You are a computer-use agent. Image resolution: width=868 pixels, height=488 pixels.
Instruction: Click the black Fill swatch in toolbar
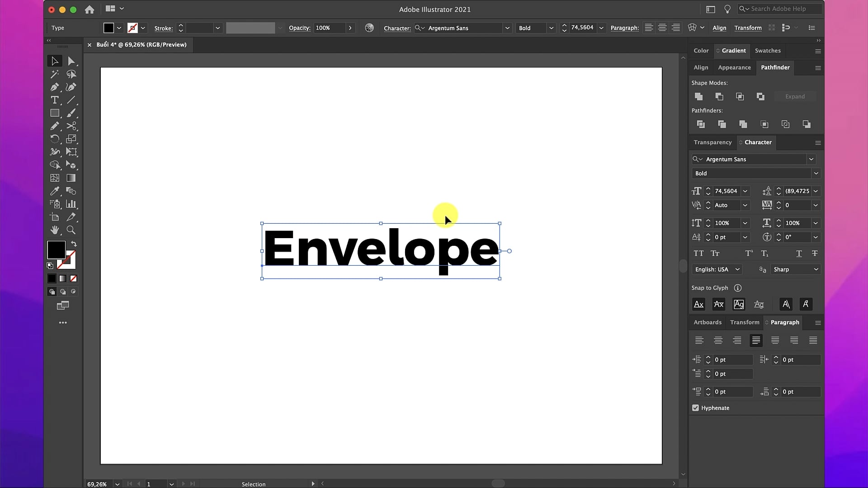pyautogui.click(x=56, y=250)
